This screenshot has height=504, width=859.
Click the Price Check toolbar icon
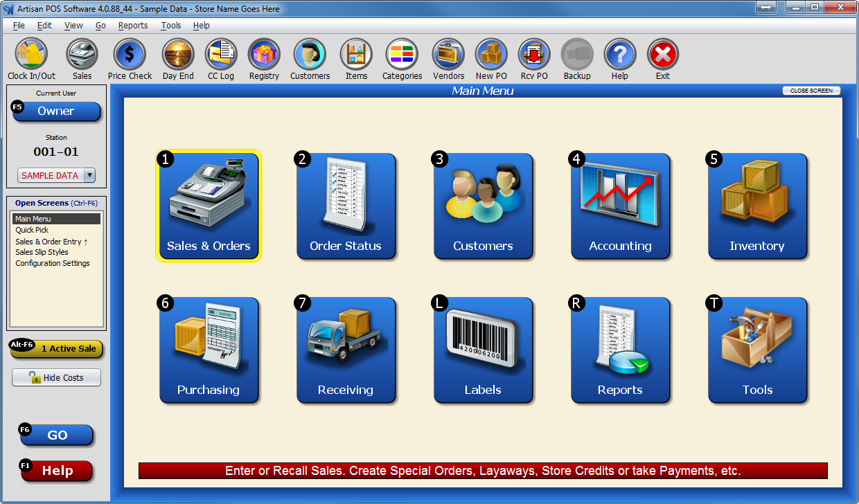coord(130,55)
